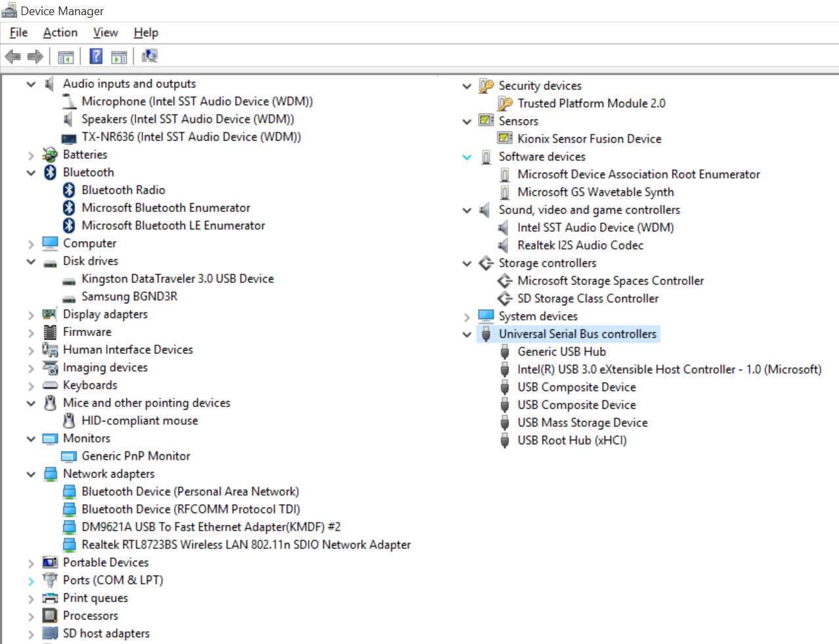Screen dimensions: 839x644
Task: Select DM9621A USB To Fast Ethernet Adapter
Action: [x=211, y=526]
